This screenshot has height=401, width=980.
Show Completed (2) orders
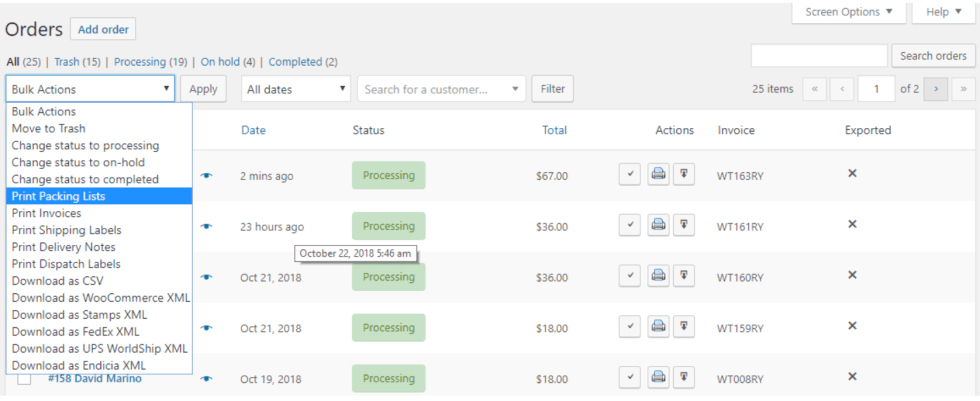pyautogui.click(x=303, y=62)
